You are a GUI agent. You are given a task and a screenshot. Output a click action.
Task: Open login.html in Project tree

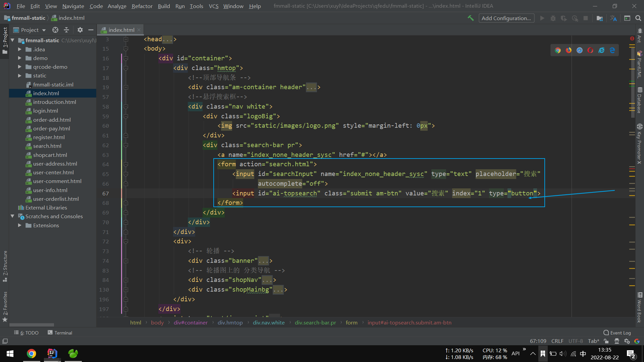coord(45,111)
